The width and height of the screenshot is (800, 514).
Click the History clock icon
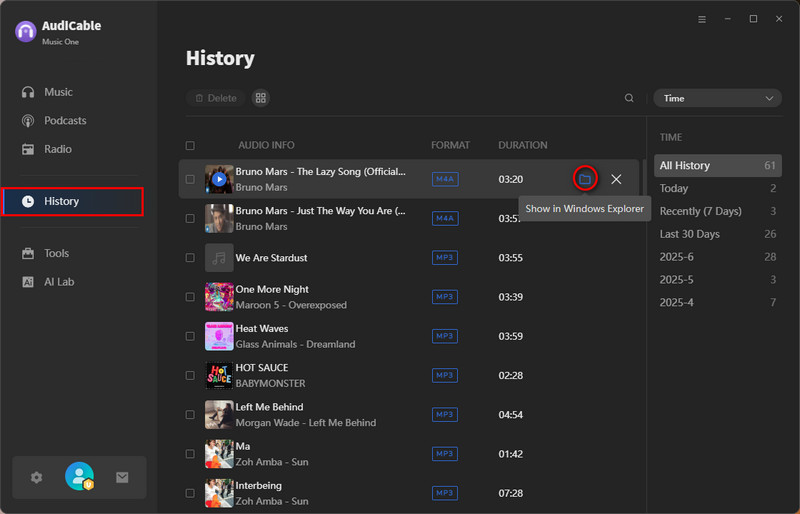(x=28, y=201)
